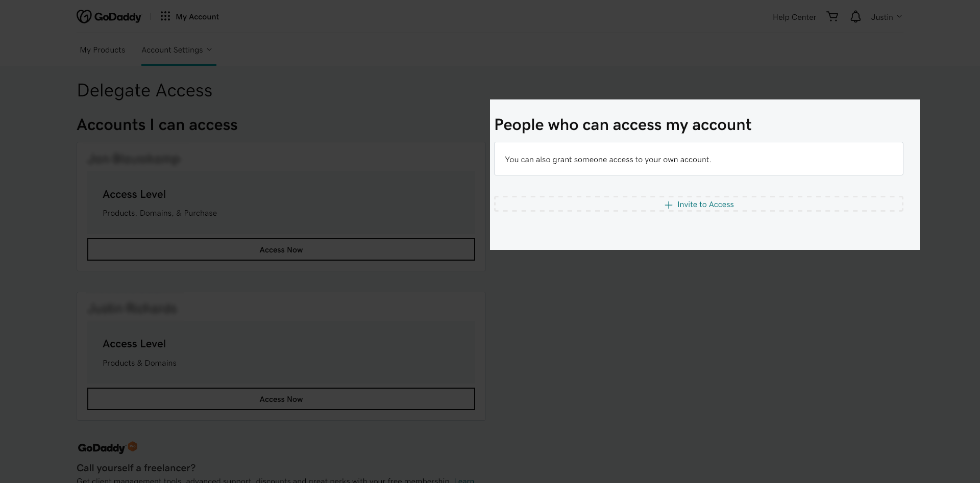Select the Invite to Access link

(705, 205)
